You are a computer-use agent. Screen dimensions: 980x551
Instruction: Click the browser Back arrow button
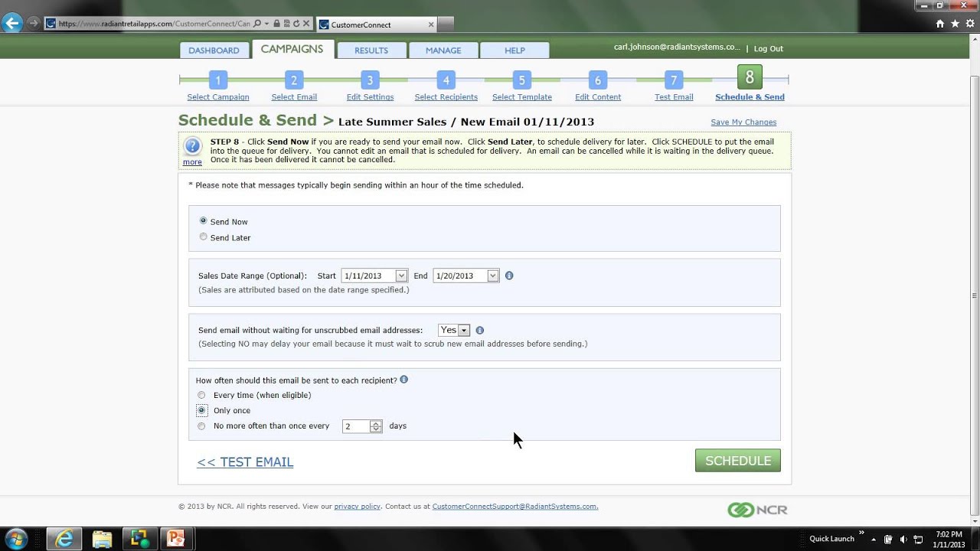click(12, 23)
